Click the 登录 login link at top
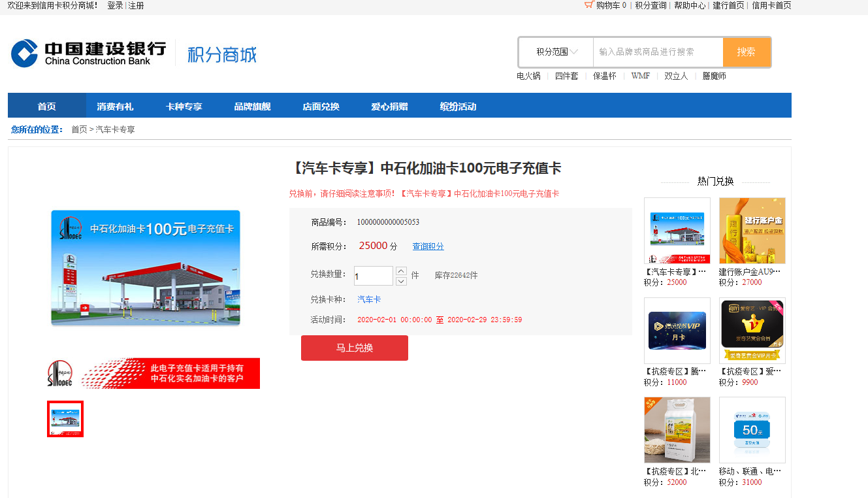The image size is (868, 498). (x=115, y=5)
